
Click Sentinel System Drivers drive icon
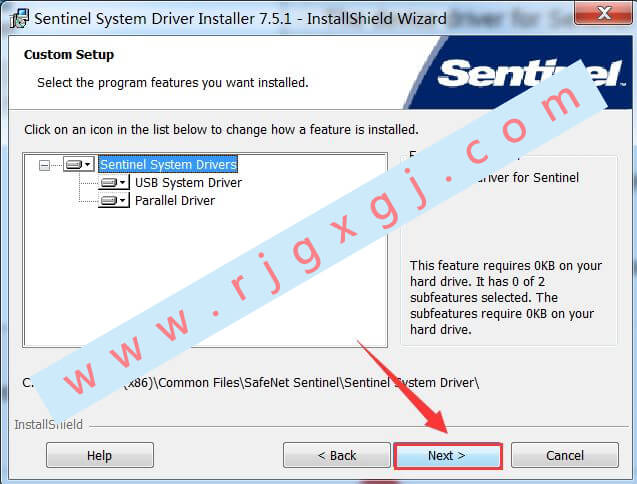click(74, 165)
